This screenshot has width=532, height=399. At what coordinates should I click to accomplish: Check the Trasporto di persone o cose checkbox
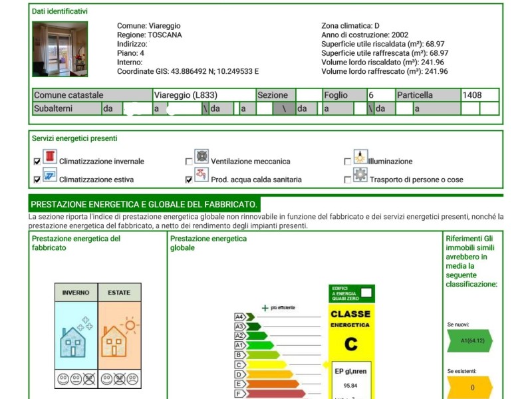[347, 180]
